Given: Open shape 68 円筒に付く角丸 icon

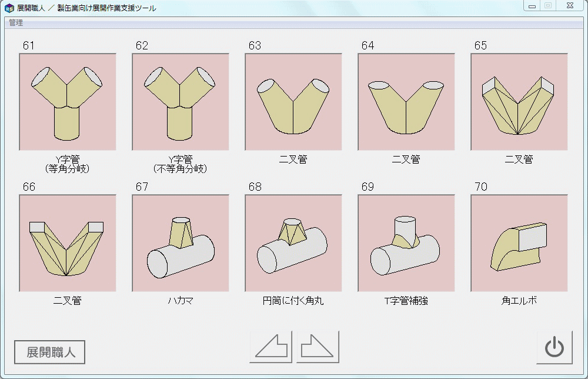Looking at the screenshot, I should [x=293, y=243].
